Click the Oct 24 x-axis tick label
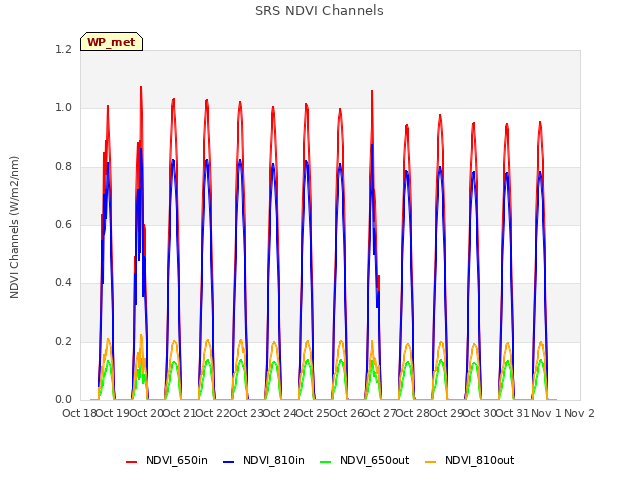Screen dimensions: 640x480 coord(279,413)
